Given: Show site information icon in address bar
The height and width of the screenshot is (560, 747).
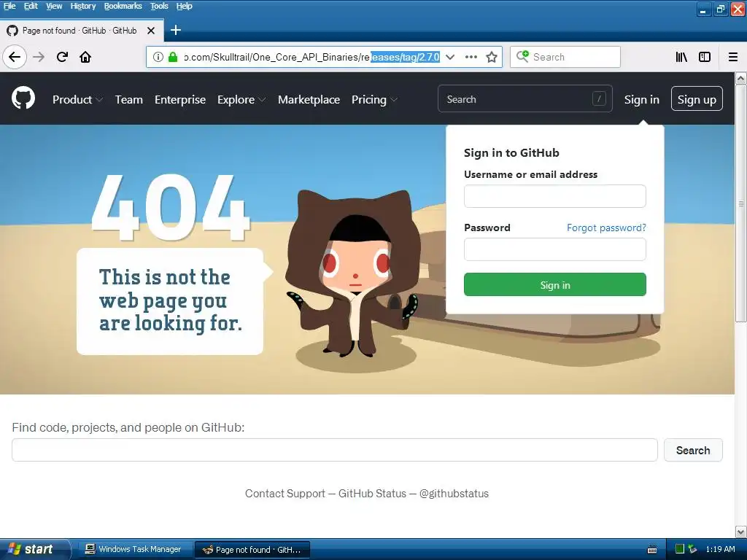Looking at the screenshot, I should [x=158, y=57].
